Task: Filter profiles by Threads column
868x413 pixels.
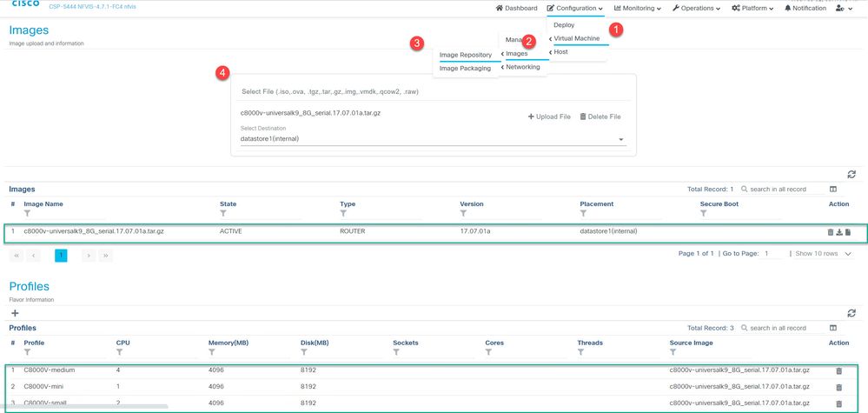Action: [580, 352]
